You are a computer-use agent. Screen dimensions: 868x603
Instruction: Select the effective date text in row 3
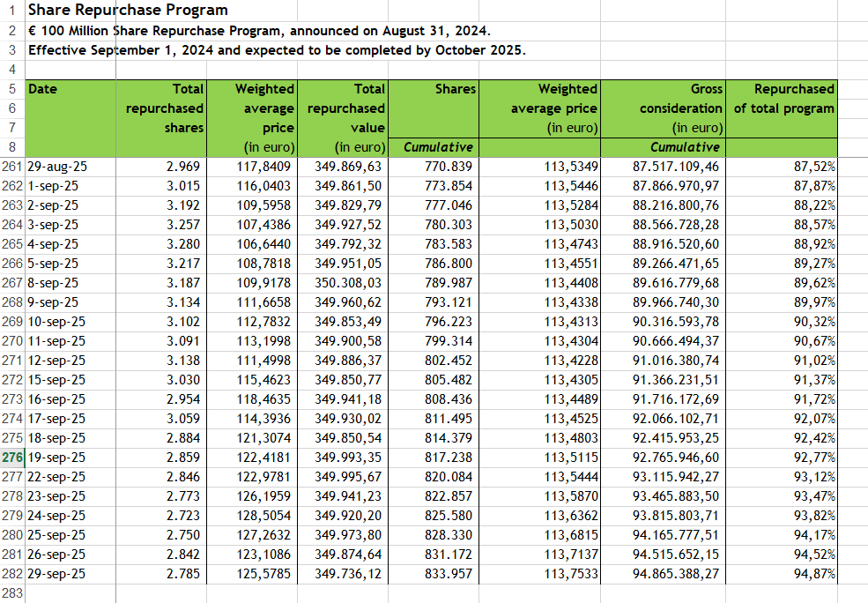[x=277, y=50]
